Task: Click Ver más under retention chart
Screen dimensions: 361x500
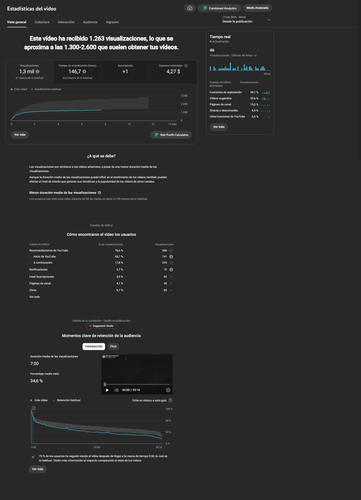Action: click(x=37, y=469)
